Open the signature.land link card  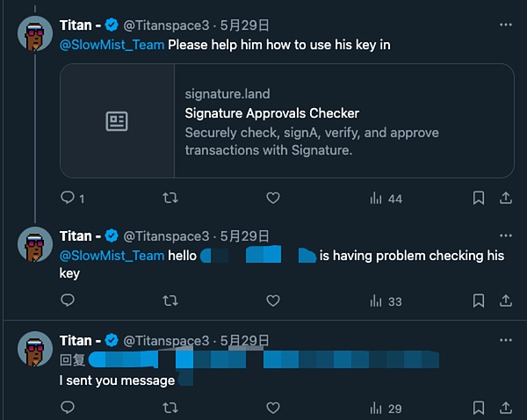coord(286,121)
